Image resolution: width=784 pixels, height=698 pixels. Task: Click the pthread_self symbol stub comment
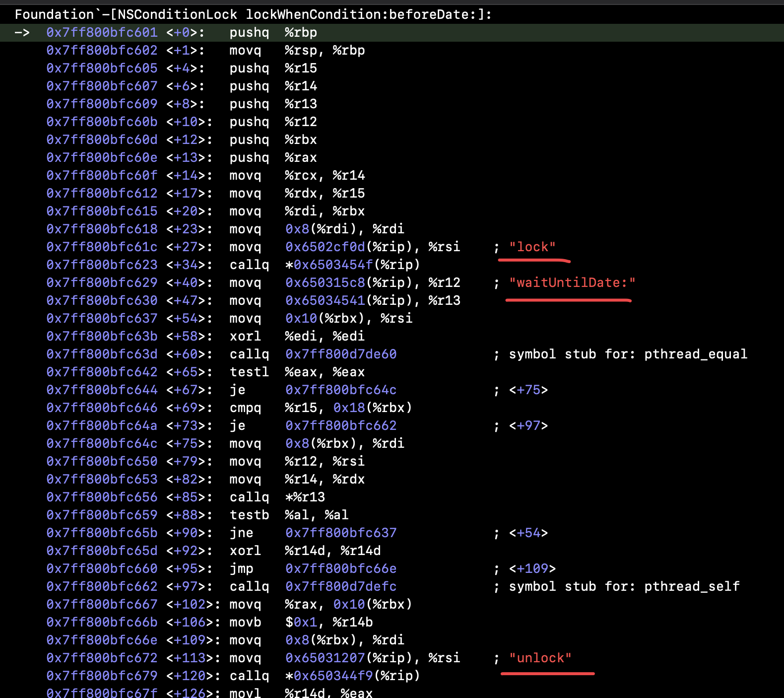click(624, 587)
